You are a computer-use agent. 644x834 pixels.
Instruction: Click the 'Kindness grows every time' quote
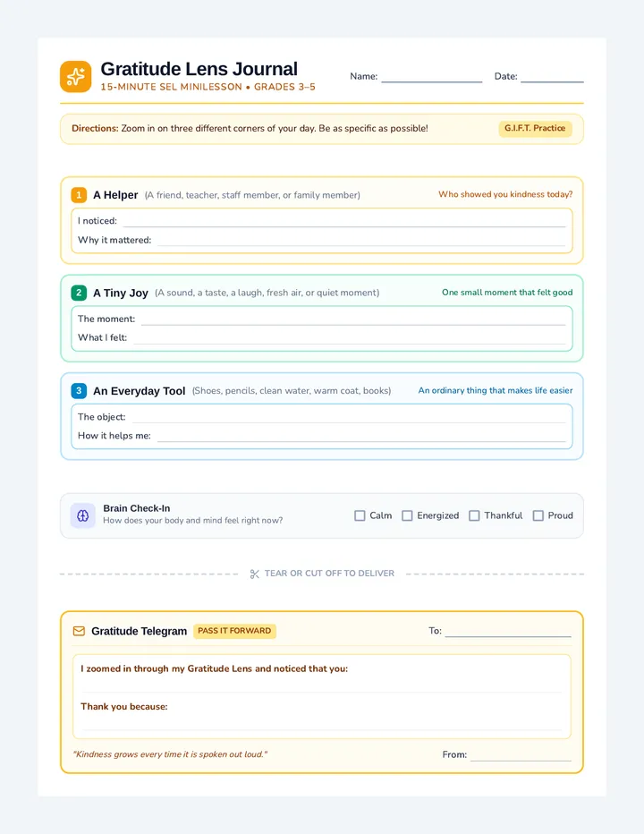click(x=170, y=754)
